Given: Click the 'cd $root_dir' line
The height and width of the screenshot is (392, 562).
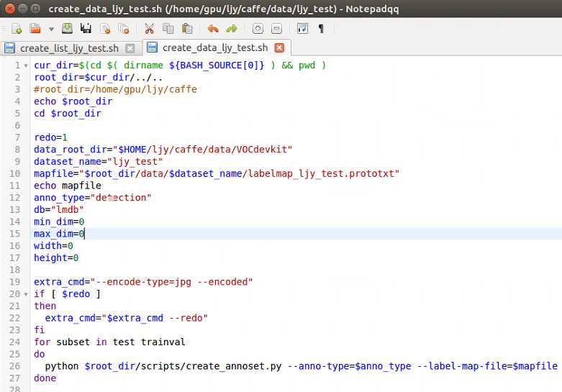Looking at the screenshot, I should coord(68,113).
